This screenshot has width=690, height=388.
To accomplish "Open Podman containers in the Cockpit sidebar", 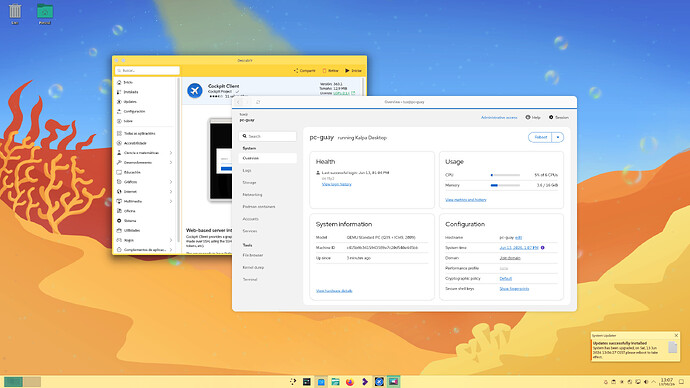I will pyautogui.click(x=259, y=206).
